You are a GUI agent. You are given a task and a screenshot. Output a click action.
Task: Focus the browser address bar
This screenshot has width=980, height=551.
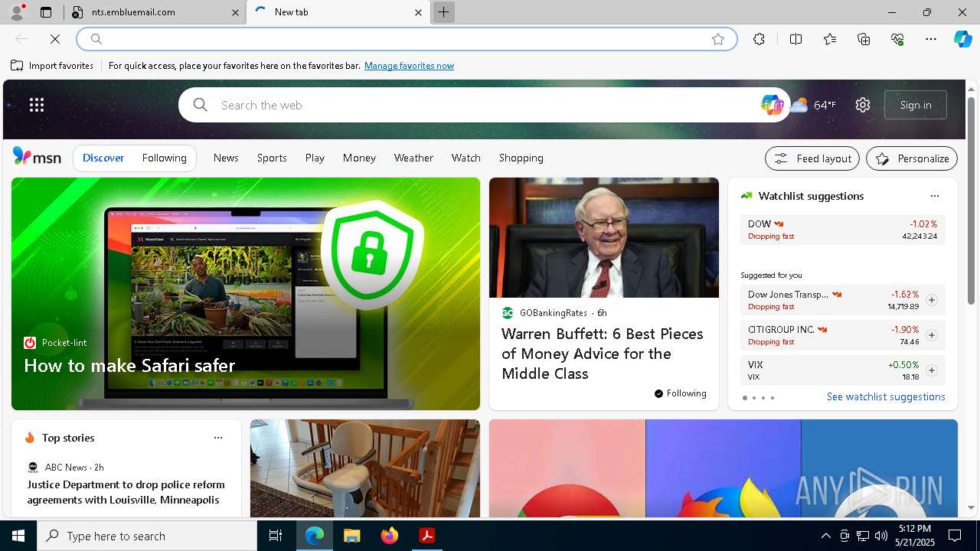406,39
